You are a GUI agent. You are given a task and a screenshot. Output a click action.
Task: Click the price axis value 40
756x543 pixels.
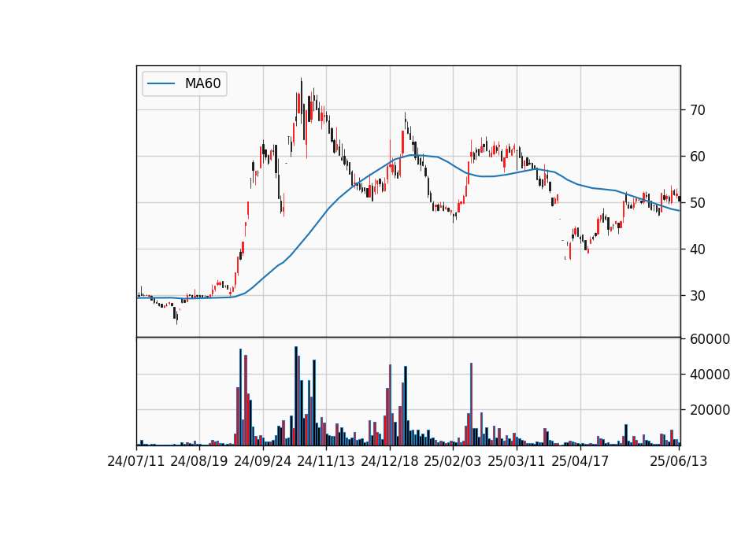[x=698, y=249]
